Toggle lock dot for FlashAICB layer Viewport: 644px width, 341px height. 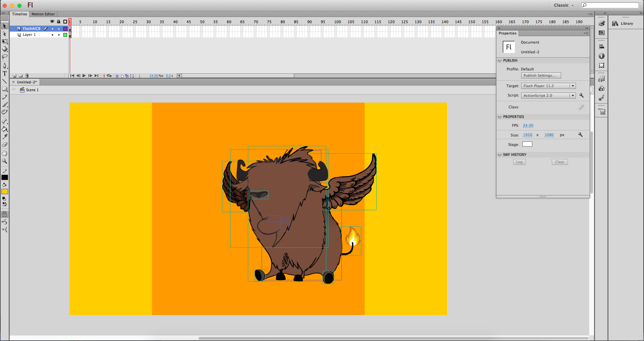pyautogui.click(x=59, y=29)
